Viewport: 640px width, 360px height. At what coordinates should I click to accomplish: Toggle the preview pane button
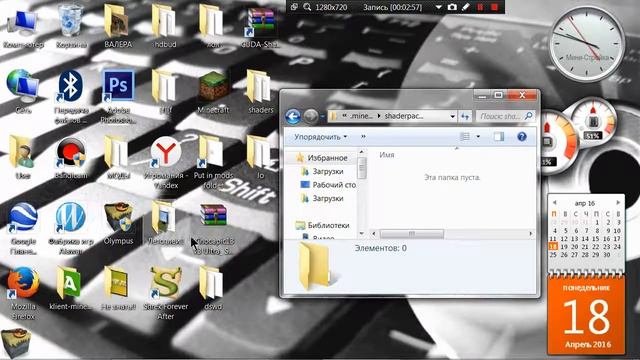[x=499, y=137]
